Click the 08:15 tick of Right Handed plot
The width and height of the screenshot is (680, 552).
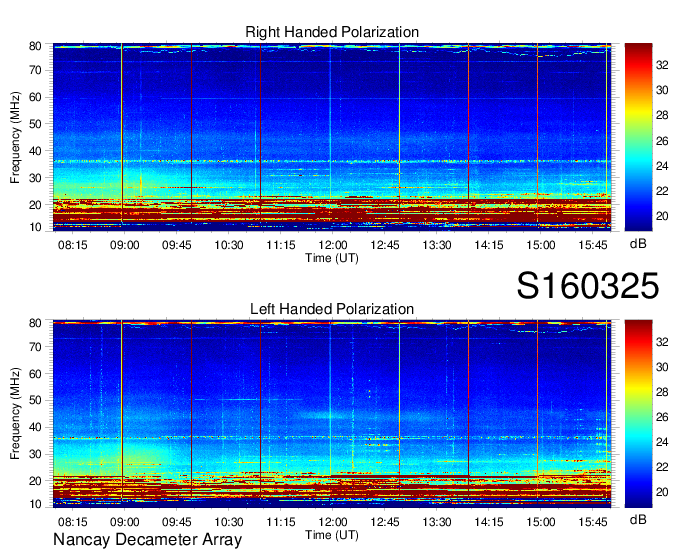pyautogui.click(x=72, y=245)
